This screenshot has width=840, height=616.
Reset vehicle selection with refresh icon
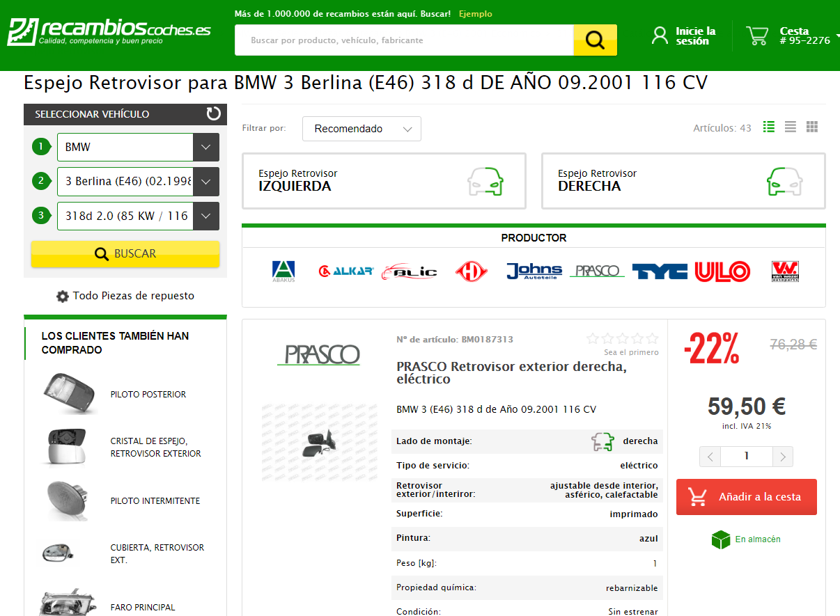(x=214, y=113)
